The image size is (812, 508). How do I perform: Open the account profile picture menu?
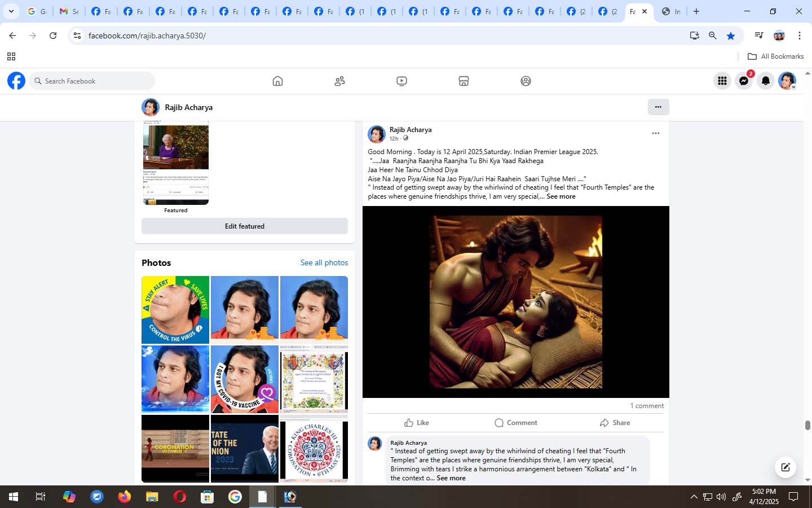click(x=787, y=81)
